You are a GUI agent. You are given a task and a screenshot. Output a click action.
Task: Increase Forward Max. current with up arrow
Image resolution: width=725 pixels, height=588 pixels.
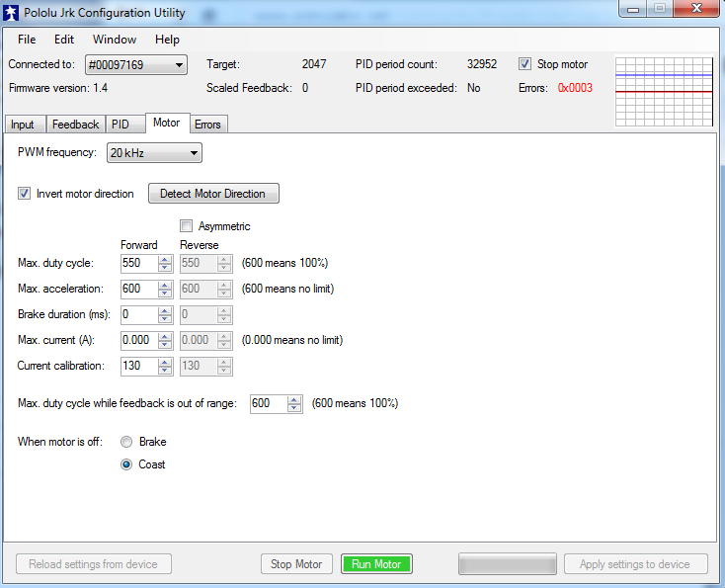pos(165,337)
